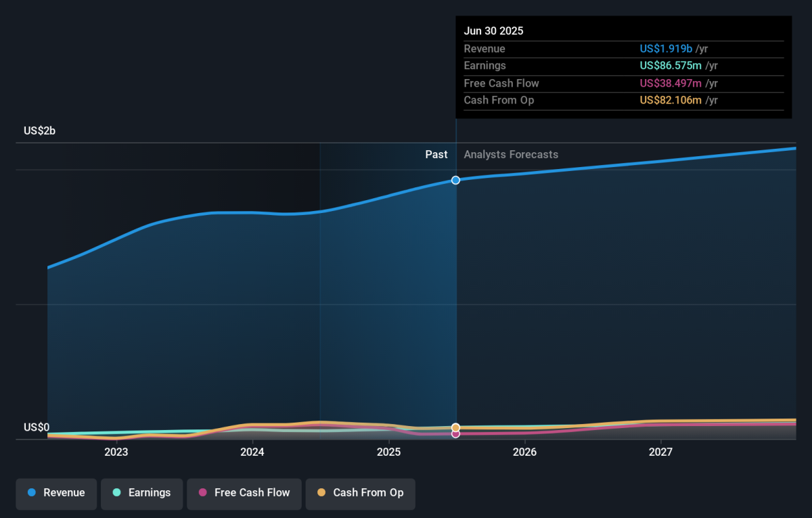The image size is (812, 518).
Task: Toggle the Free Cash Flow legend button
Action: point(244,493)
